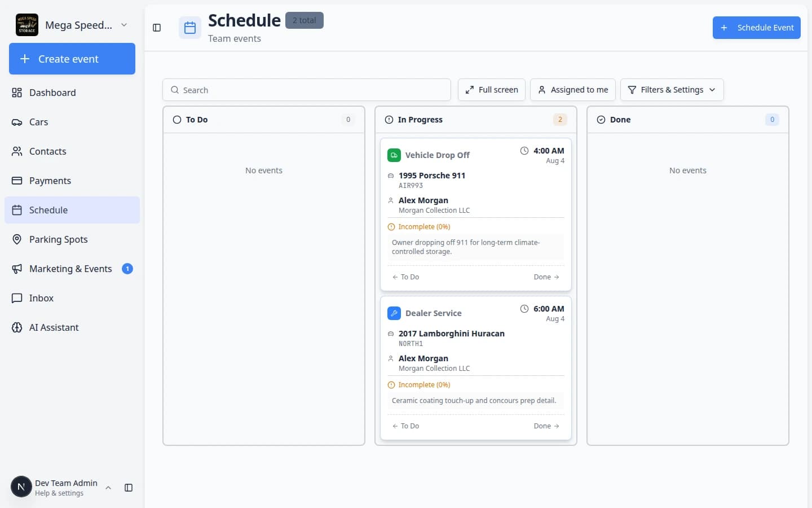Viewport: 812px width, 508px height.
Task: Click the Mega Speed Storage logo
Action: [27, 25]
